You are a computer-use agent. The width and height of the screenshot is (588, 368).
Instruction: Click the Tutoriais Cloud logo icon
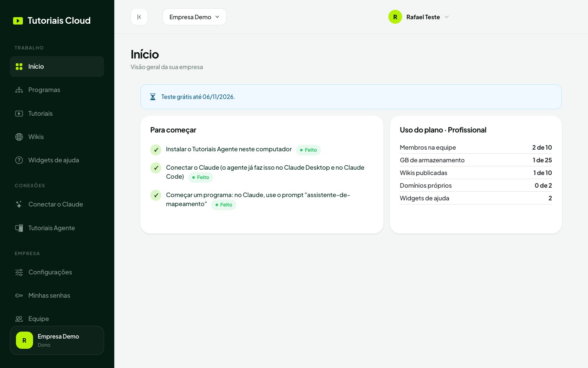(x=18, y=21)
